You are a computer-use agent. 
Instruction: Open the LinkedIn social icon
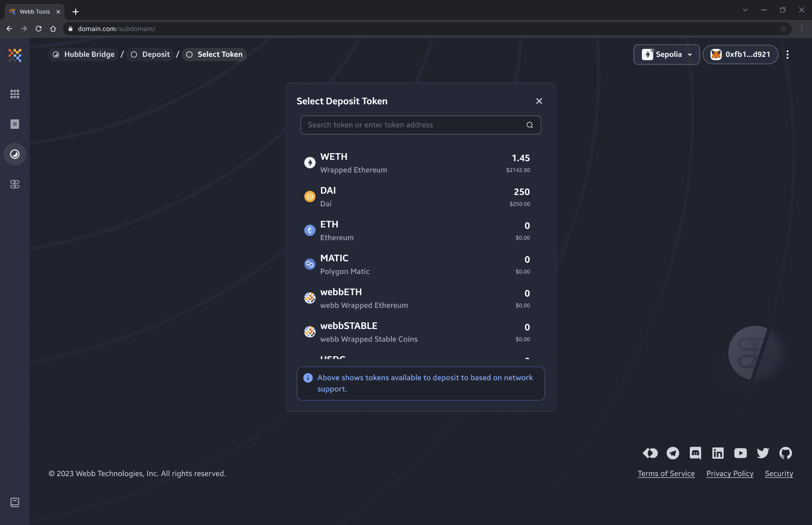point(718,453)
